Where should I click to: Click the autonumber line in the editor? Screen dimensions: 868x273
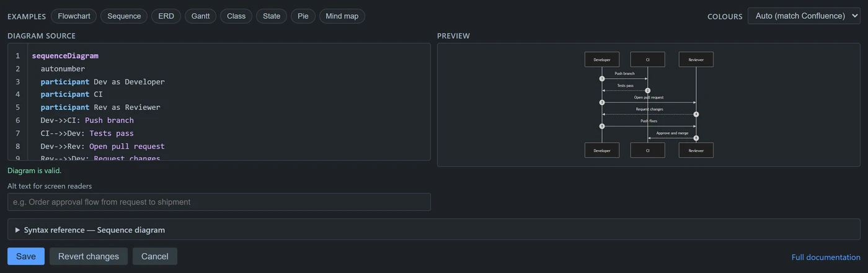63,69
